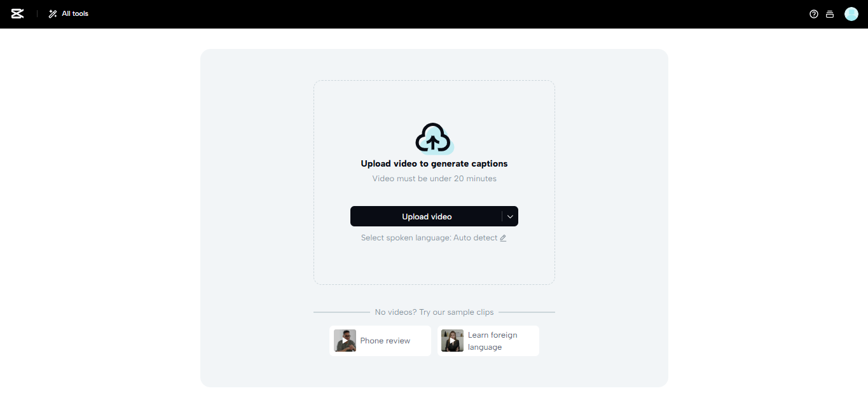Select the Learn foreign language sample clip
Viewport: 868px width, 407px height.
point(488,340)
